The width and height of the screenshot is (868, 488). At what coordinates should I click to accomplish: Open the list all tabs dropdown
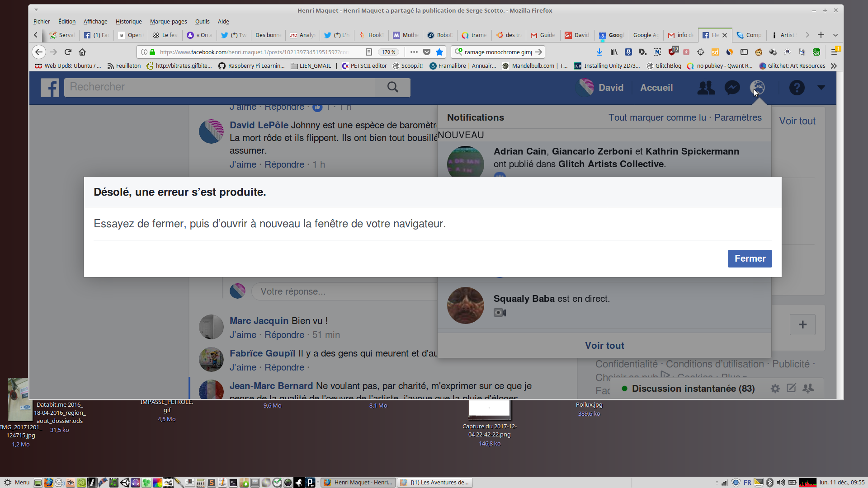coord(835,35)
